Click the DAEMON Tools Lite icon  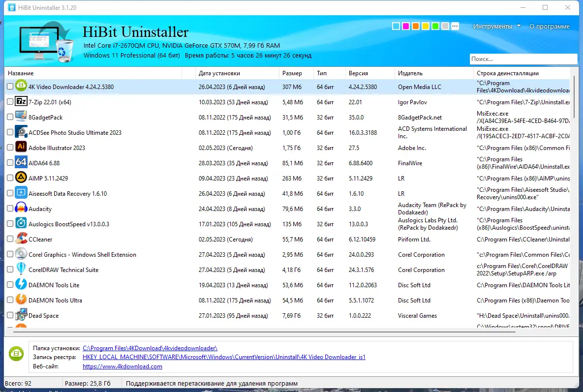21,284
